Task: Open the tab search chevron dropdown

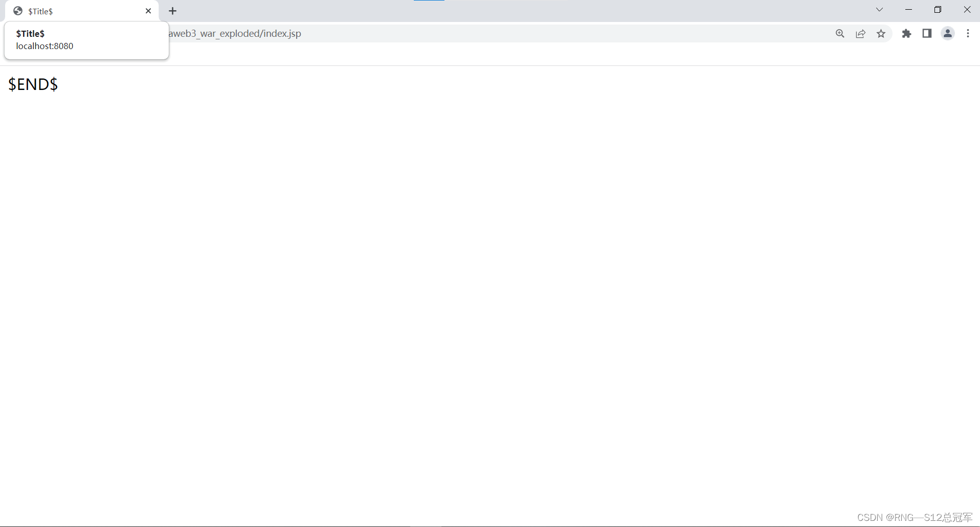Action: tap(880, 9)
